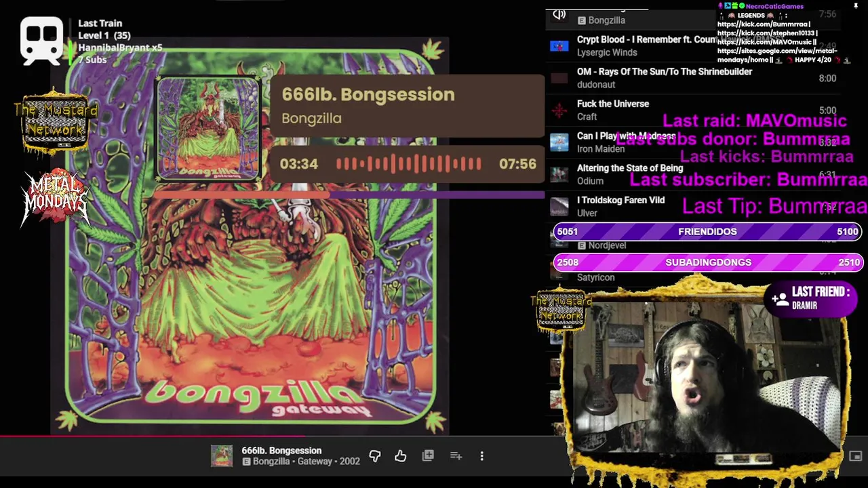The width and height of the screenshot is (868, 488).
Task: Click the Odium artist name
Action: tap(590, 181)
